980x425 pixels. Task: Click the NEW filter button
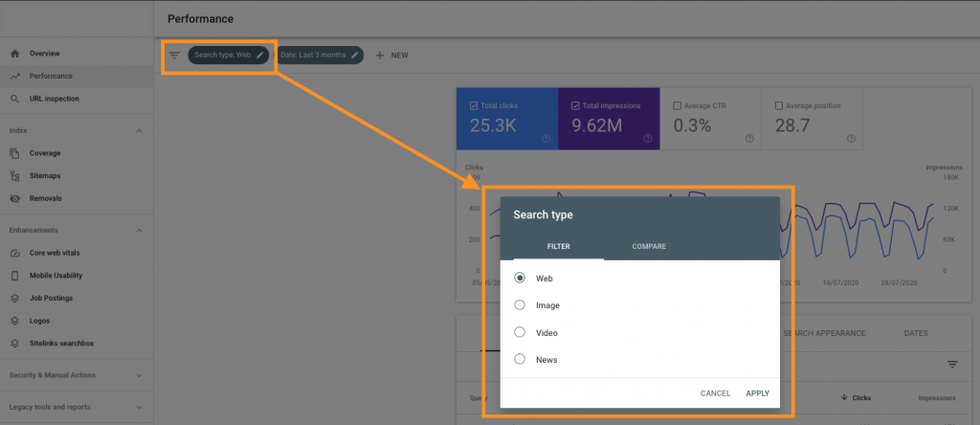click(x=391, y=55)
